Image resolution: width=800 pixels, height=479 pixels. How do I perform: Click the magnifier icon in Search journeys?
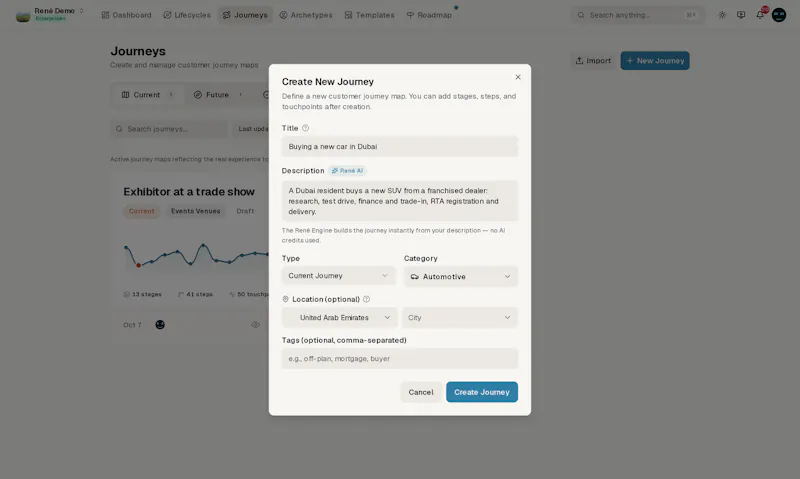[119, 129]
